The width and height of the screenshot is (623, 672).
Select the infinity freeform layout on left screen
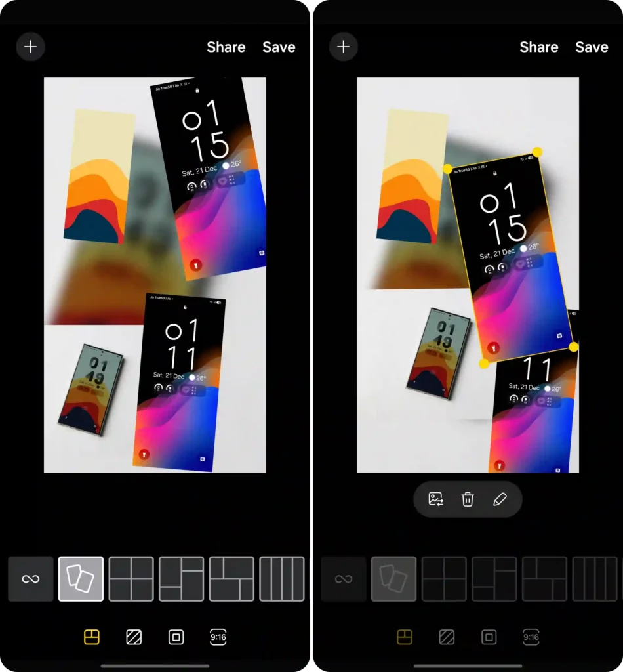click(x=31, y=579)
